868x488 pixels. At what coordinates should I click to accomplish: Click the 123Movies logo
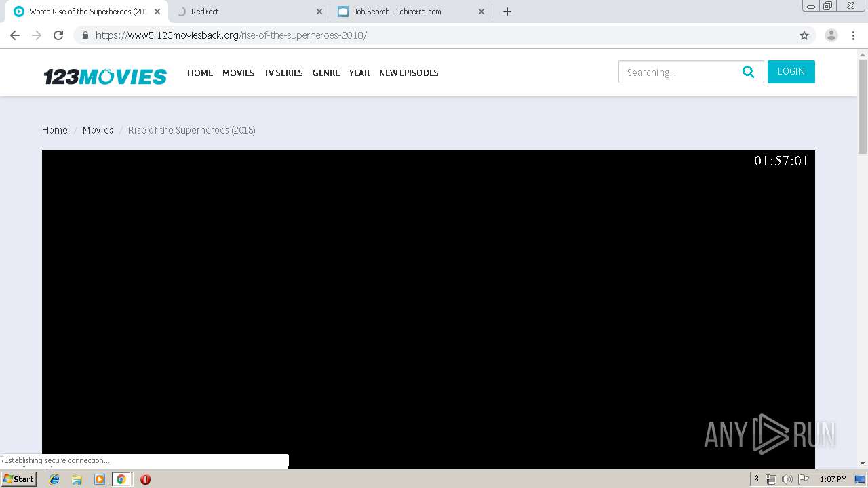click(105, 77)
